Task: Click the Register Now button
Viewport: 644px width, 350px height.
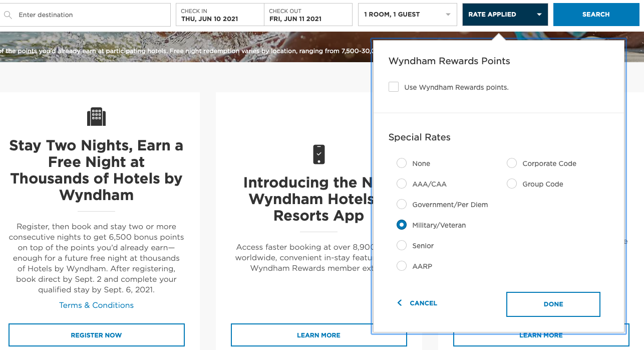Action: [x=97, y=335]
